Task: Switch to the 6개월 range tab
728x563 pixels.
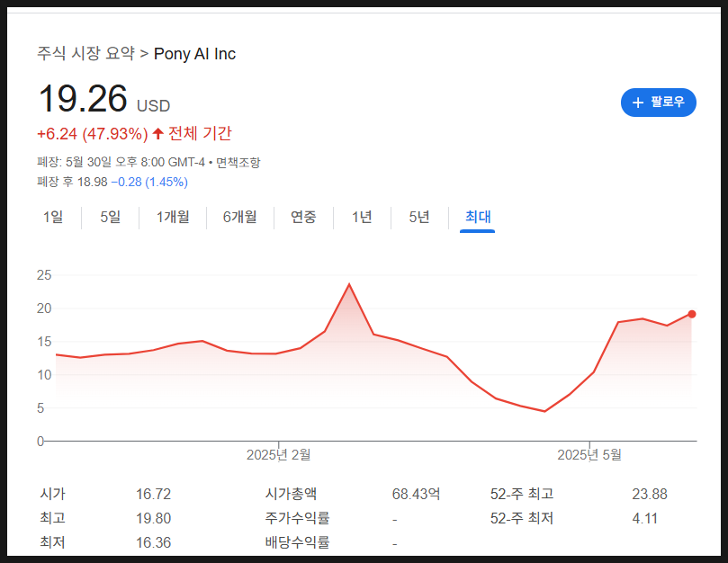Action: (x=239, y=217)
